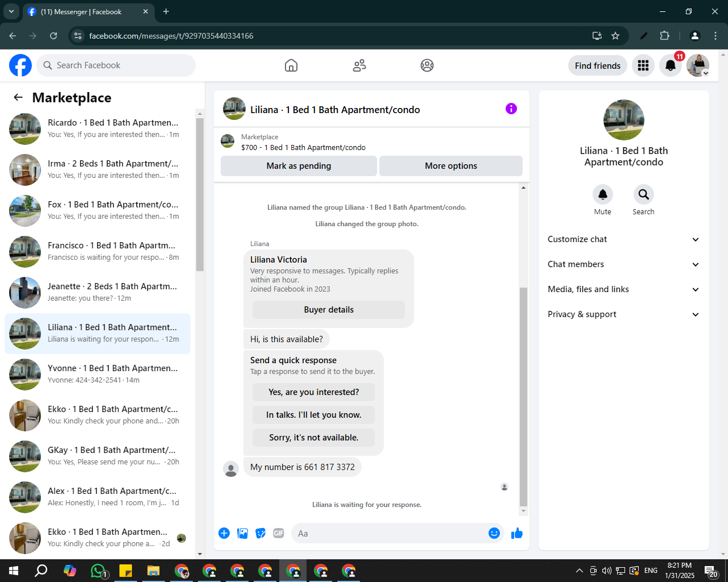
Task: Open Chrome extensions puzzle icon
Action: tap(664, 36)
